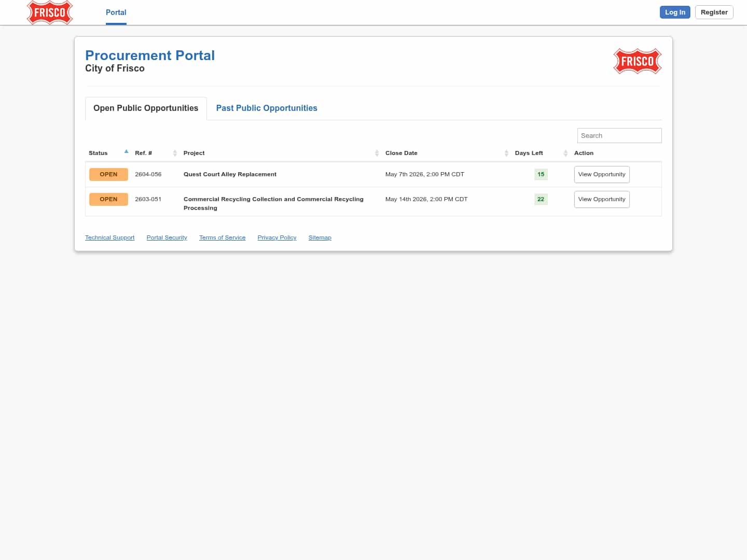This screenshot has height=560, width=747.
Task: Click the Frisco logo in top navigation
Action: [50, 12]
